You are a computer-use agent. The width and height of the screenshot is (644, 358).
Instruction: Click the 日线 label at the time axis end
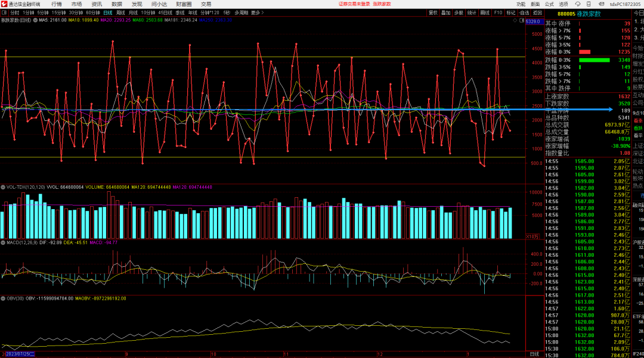534,354
